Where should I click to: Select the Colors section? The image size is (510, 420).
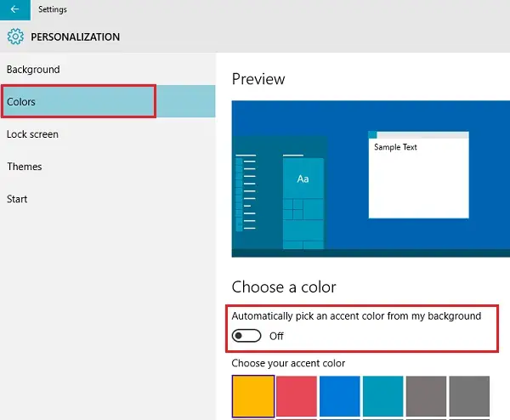21,102
